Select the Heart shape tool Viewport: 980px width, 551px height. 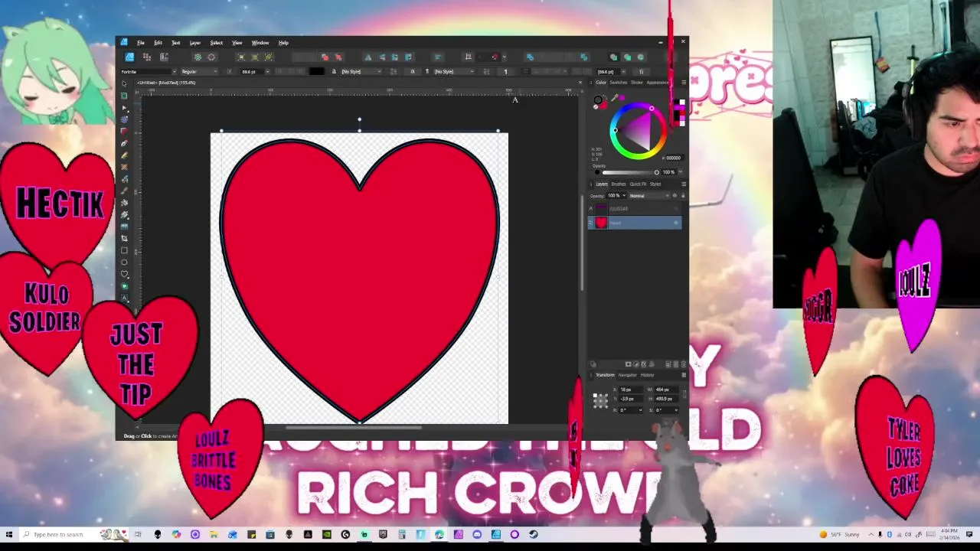(x=124, y=274)
